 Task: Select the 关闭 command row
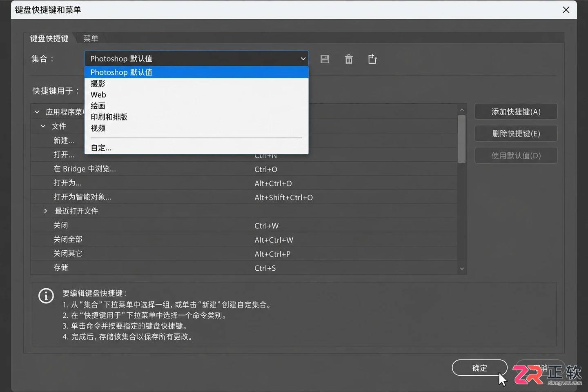244,225
